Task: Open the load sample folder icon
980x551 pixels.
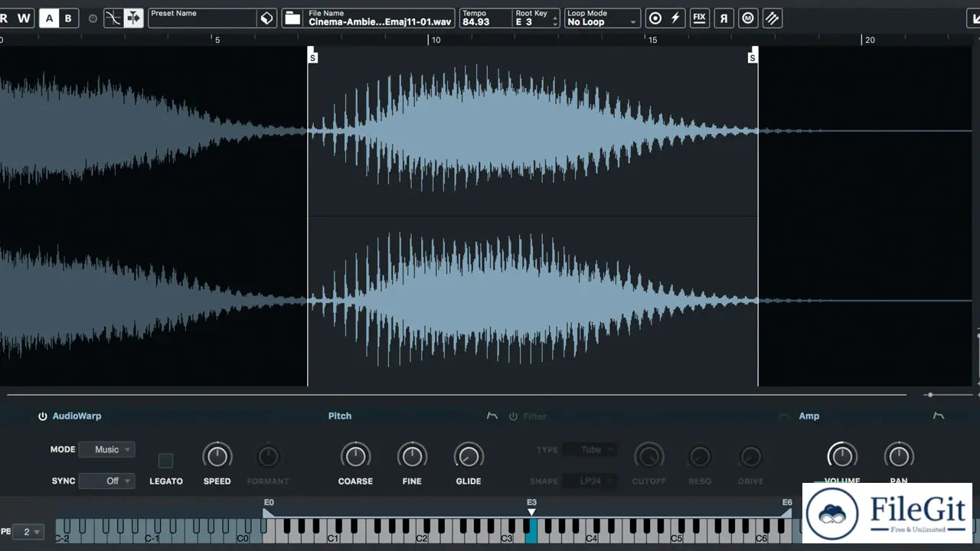Action: [293, 18]
